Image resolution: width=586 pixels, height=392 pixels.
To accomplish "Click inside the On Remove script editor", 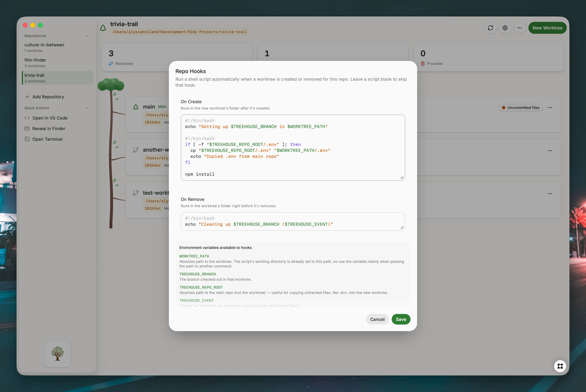I will (x=293, y=221).
